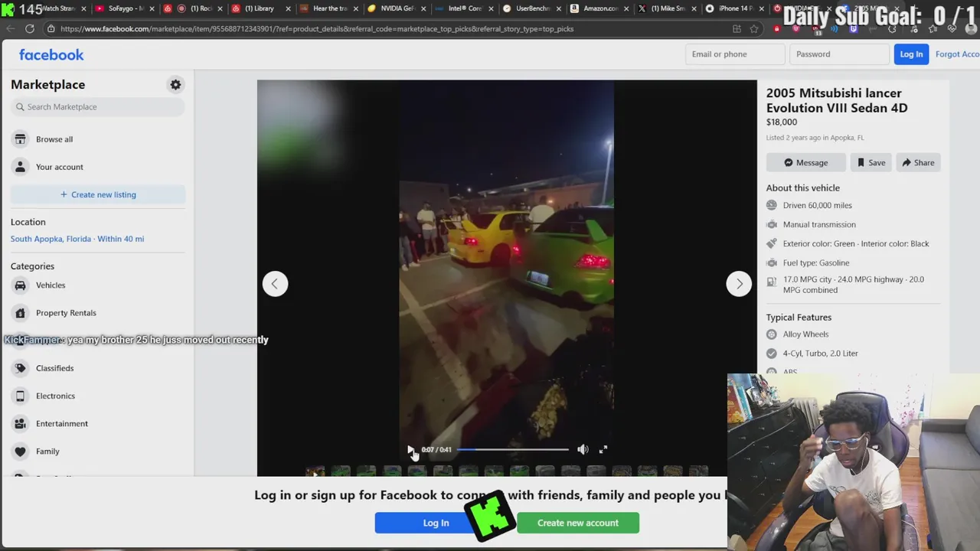Image resolution: width=980 pixels, height=551 pixels.
Task: Reload the page
Action: click(29, 29)
